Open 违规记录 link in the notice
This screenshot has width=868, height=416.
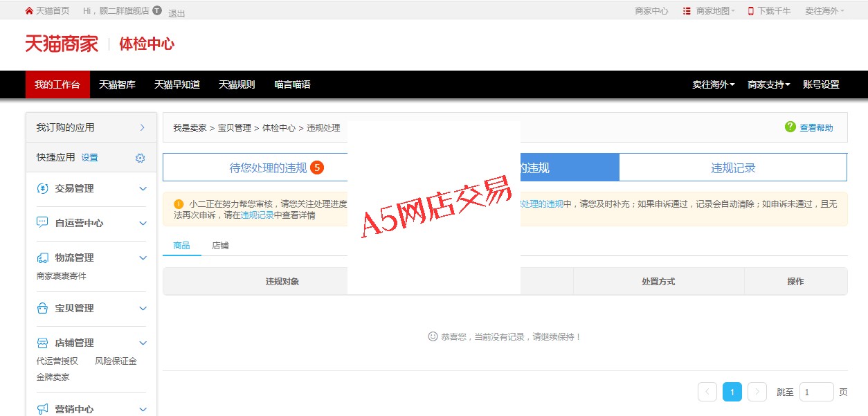coord(257,215)
